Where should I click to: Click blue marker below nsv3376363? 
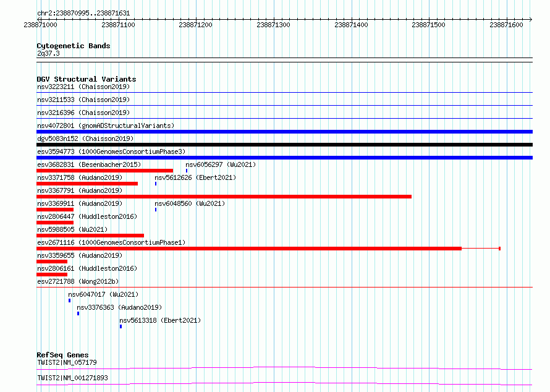[x=78, y=313]
